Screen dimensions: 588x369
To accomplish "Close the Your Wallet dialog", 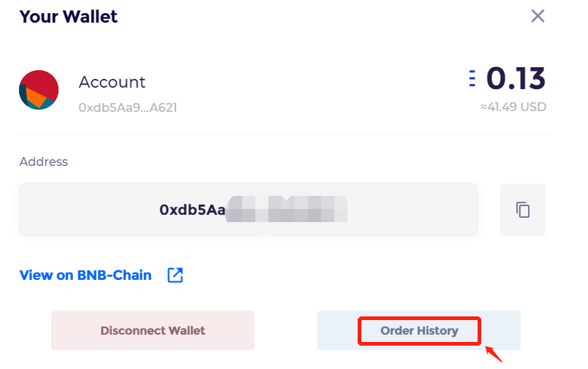I will tap(538, 16).
